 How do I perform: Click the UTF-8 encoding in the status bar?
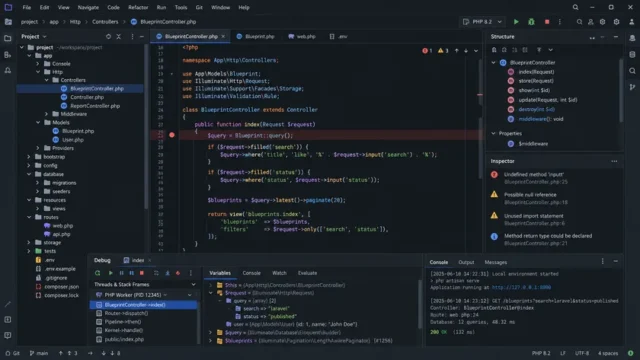pyautogui.click(x=582, y=353)
